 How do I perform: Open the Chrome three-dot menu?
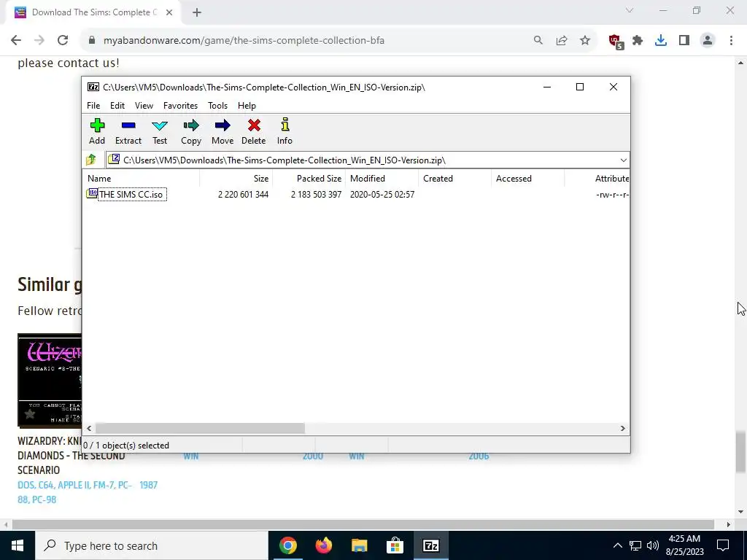click(x=731, y=41)
